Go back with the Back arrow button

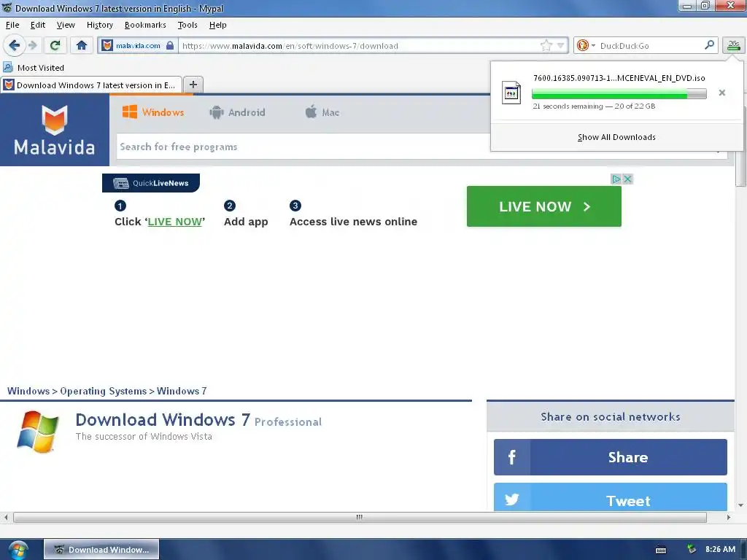point(14,46)
